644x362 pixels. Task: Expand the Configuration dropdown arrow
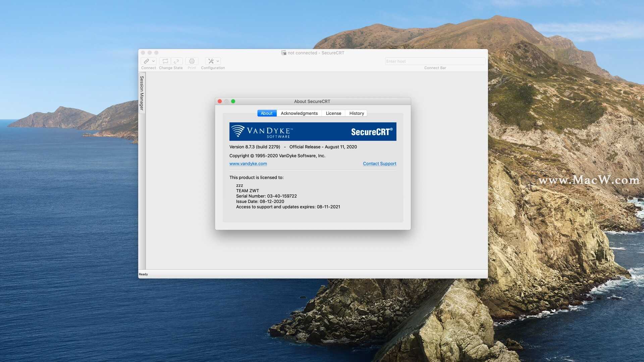pyautogui.click(x=218, y=61)
